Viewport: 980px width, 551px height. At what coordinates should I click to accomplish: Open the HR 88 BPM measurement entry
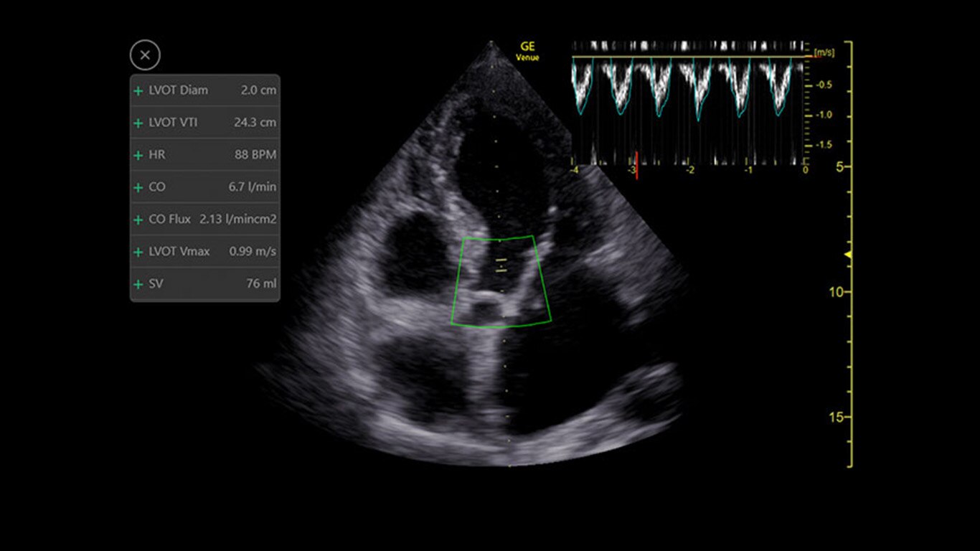pyautogui.click(x=204, y=154)
